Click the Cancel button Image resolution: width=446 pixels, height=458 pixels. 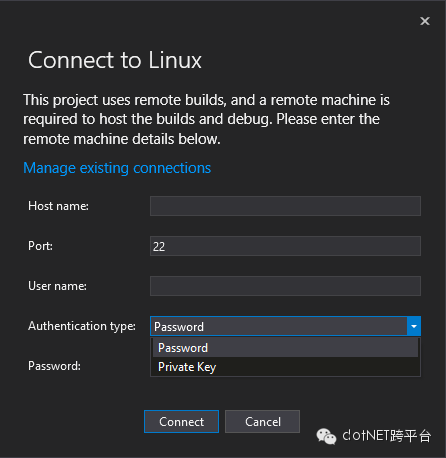[262, 422]
